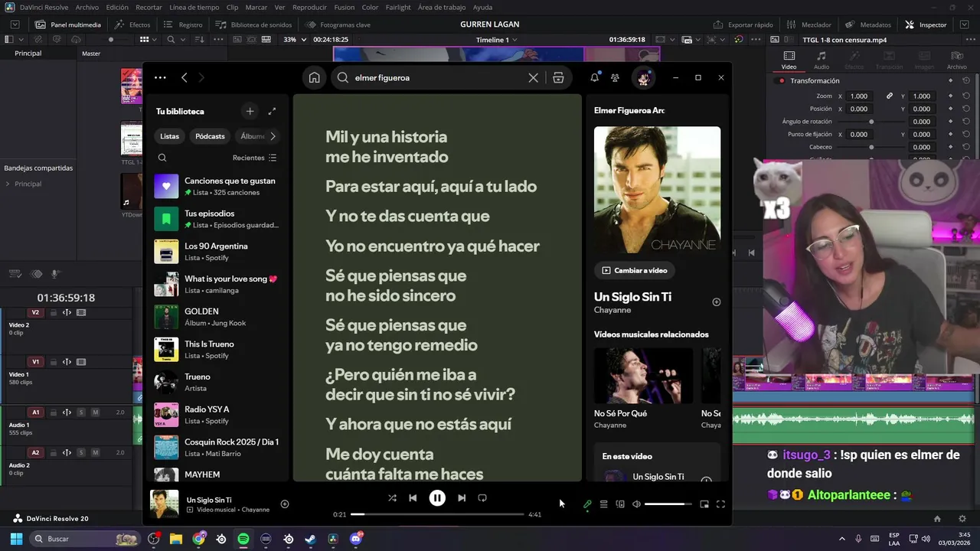The width and height of the screenshot is (980, 551).
Task: Open Canciones que te gustan list
Action: [x=217, y=187]
